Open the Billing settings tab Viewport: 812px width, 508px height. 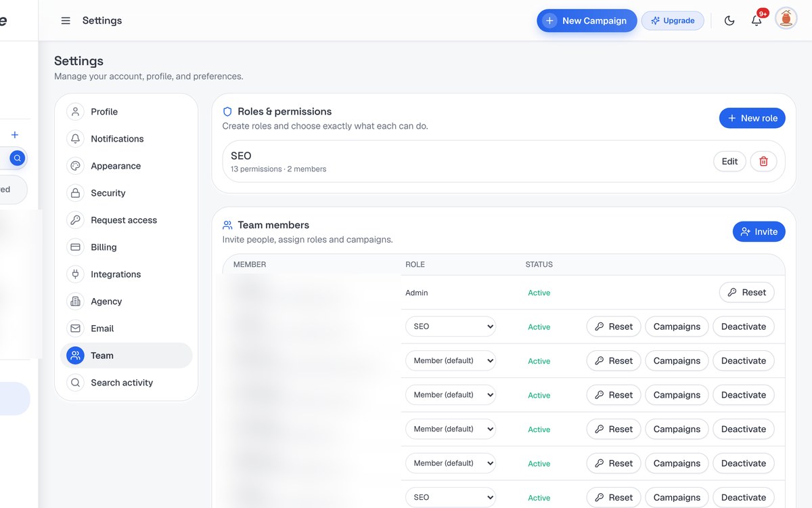click(x=126, y=247)
